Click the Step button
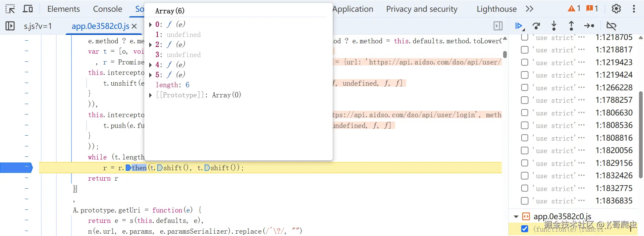The image size is (644, 236). coord(589,26)
